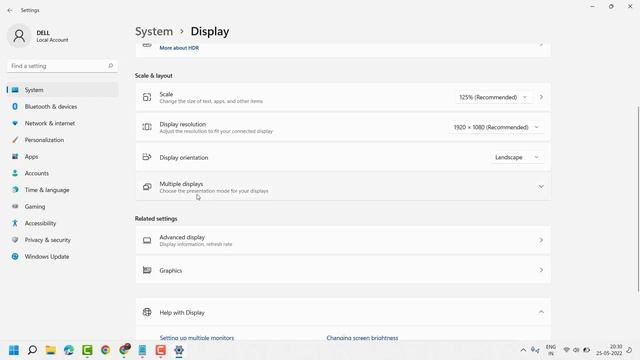
Task: Open Privacy & security settings
Action: [x=62, y=240]
